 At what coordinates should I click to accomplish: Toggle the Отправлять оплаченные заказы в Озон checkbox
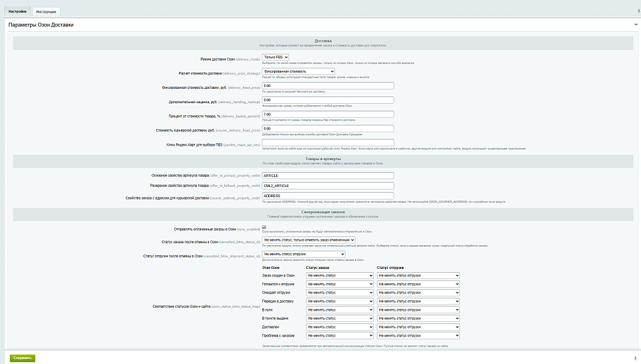(x=264, y=227)
